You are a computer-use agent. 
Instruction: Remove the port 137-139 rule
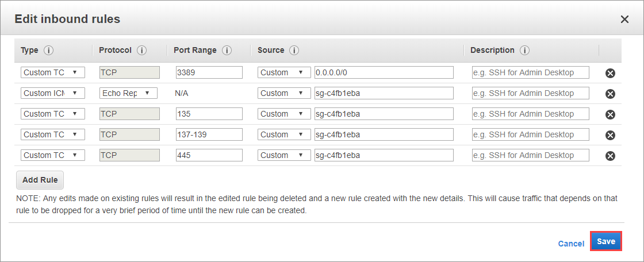610,135
